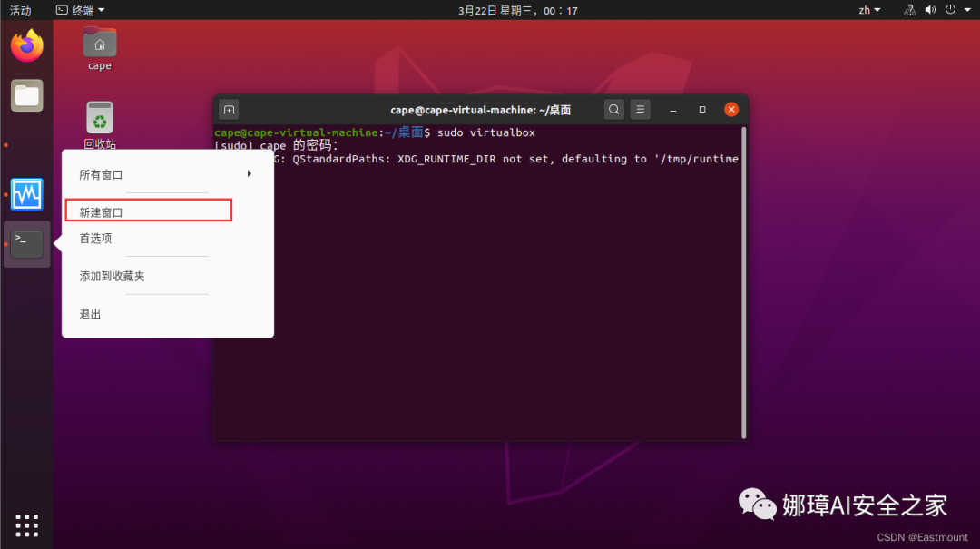
Task: Open terminal search magnifier icon
Action: point(613,110)
